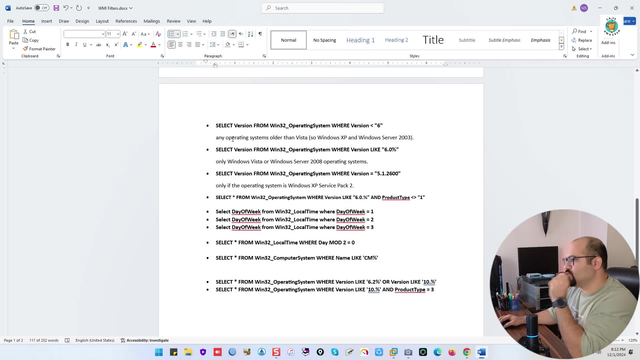
Task: Open the Select dropdown in Editing
Action: tap(582, 49)
